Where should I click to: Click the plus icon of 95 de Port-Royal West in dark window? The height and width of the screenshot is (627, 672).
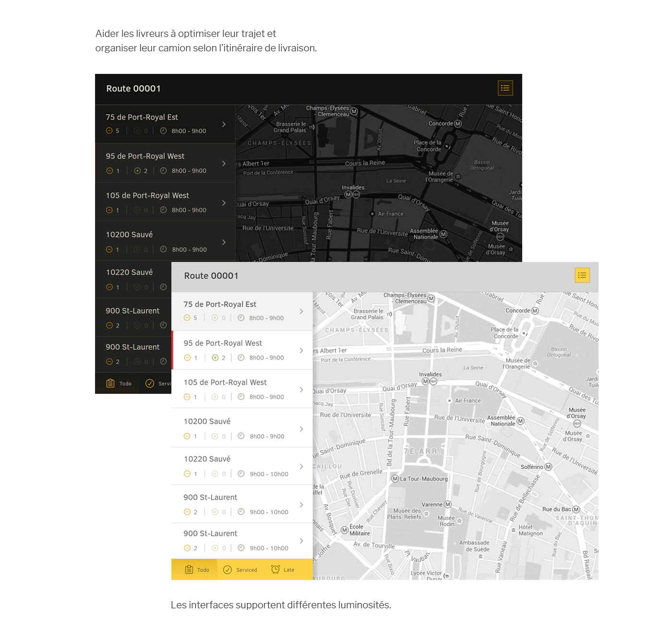pyautogui.click(x=137, y=170)
